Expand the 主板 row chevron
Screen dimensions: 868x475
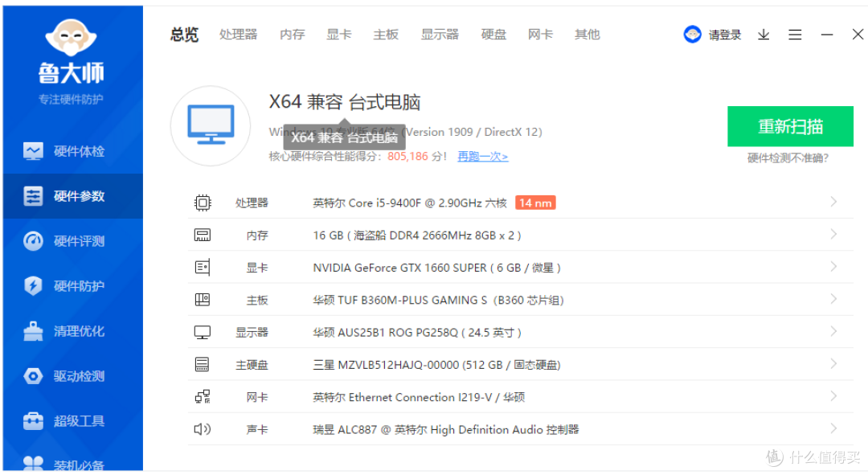(x=833, y=299)
